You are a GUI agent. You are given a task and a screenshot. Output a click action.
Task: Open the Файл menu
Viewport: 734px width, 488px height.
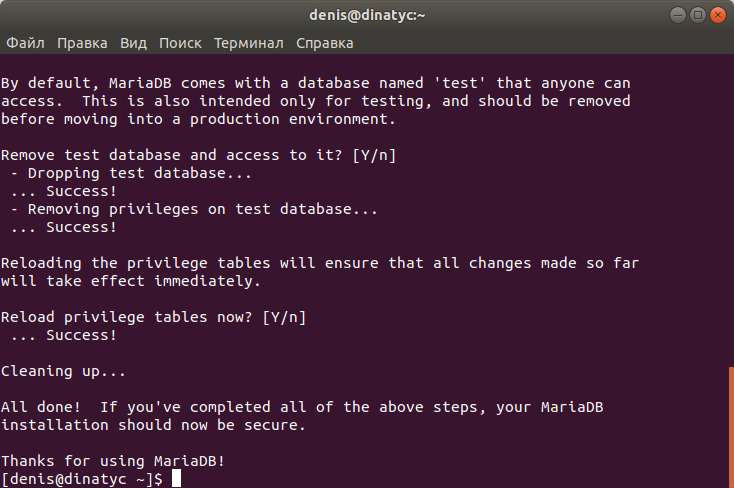[x=25, y=43]
